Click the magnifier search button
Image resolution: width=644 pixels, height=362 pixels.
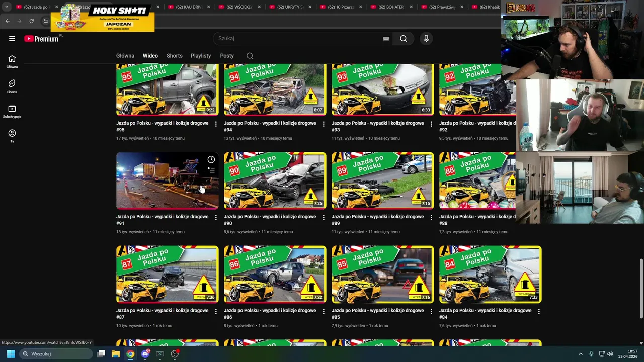pos(404,39)
